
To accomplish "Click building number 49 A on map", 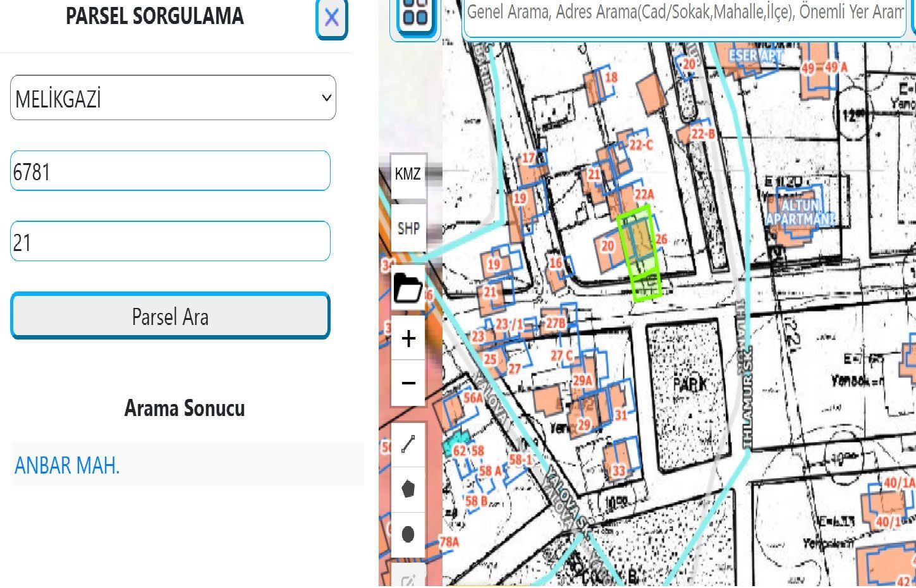I will (836, 68).
